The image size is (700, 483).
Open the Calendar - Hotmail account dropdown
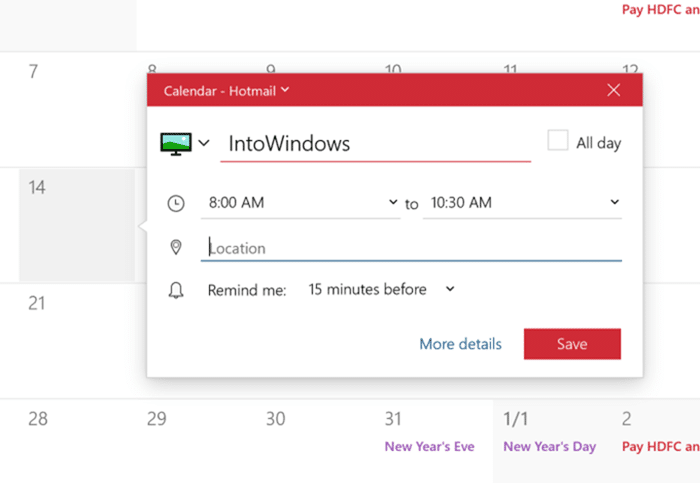[226, 91]
